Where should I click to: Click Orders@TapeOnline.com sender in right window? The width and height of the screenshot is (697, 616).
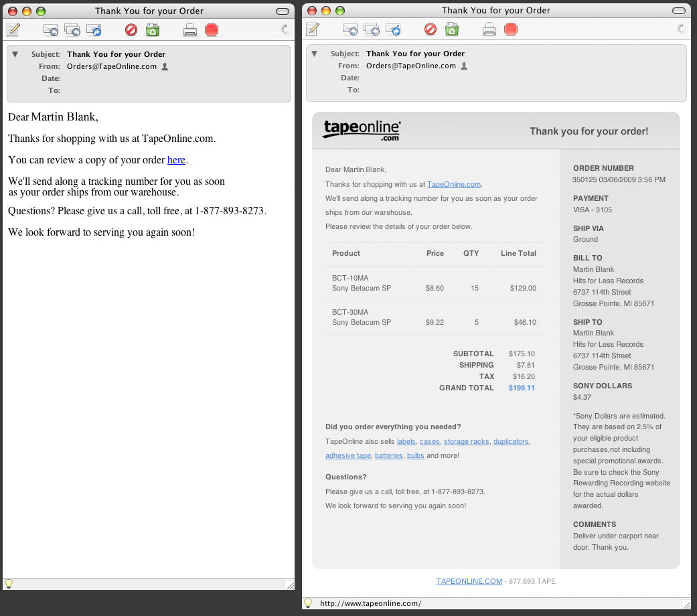coord(411,66)
